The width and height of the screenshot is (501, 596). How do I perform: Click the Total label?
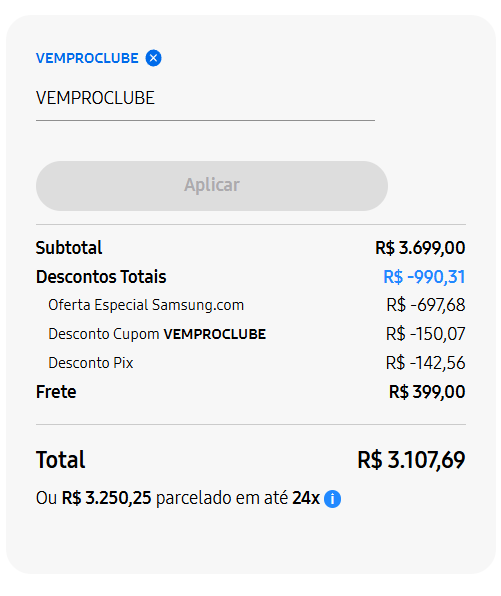[60, 460]
